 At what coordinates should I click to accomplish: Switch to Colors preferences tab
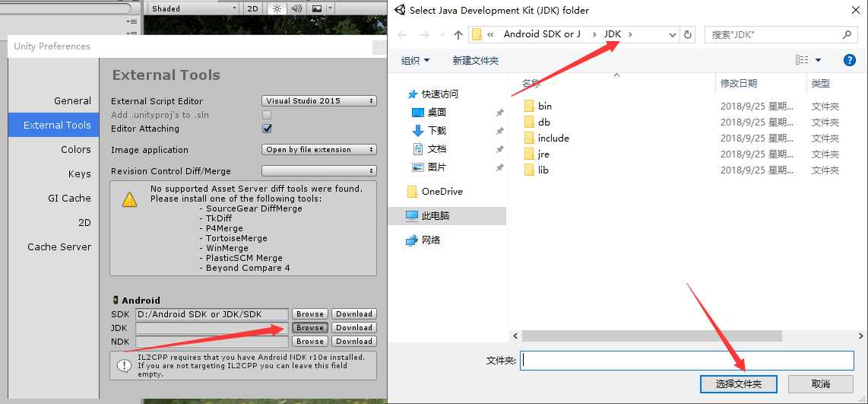(x=76, y=150)
